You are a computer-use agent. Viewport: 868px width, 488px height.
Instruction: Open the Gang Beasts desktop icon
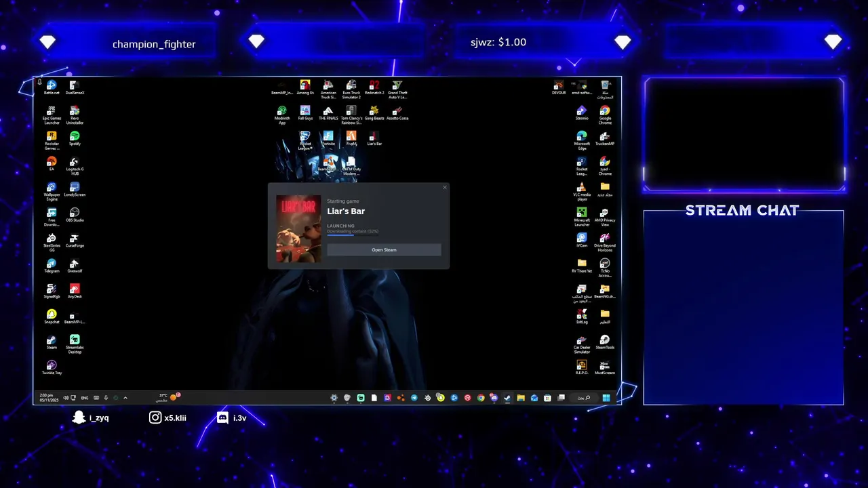374,113
